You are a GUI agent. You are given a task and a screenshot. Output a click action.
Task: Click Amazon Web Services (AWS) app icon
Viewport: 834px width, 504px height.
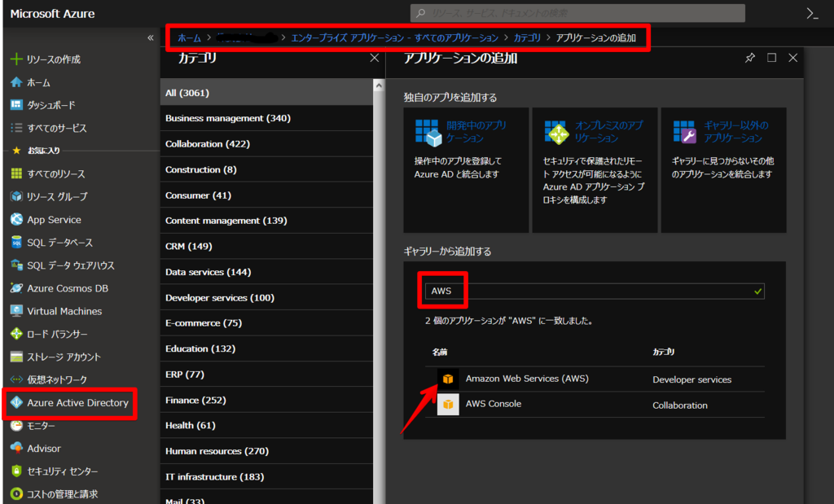click(x=448, y=379)
